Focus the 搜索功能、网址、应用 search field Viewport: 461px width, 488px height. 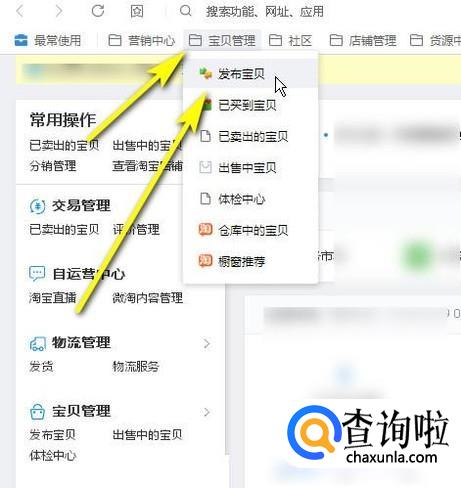[265, 12]
